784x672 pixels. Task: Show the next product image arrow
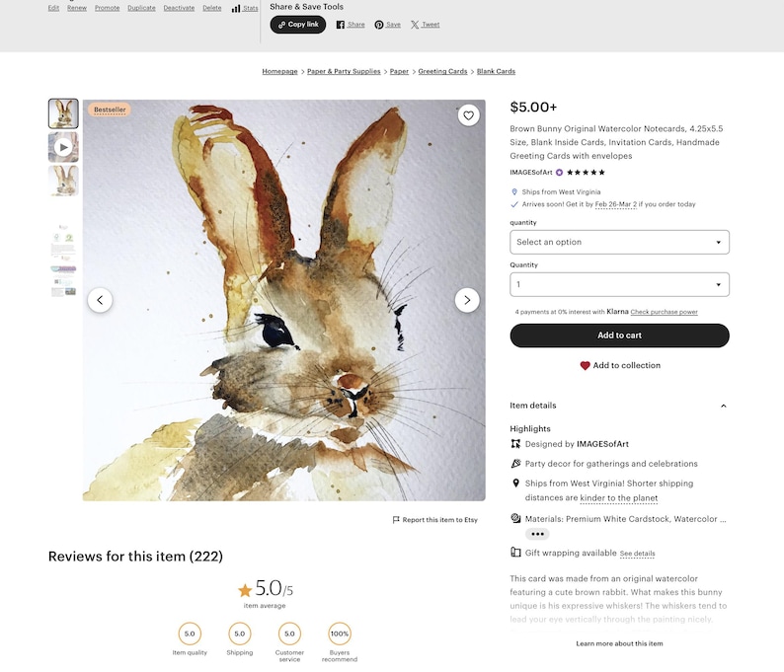coord(467,300)
